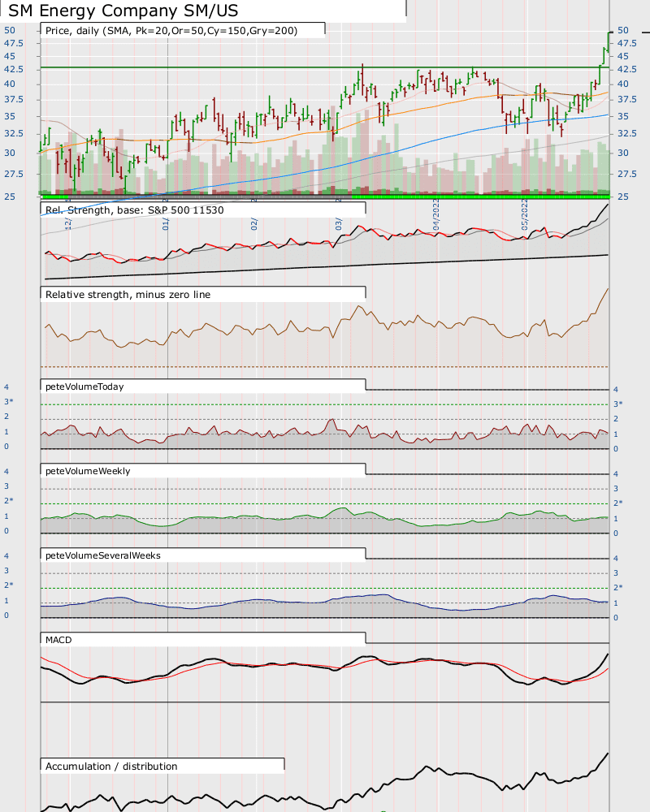Click 27.5 on the left price axis
This screenshot has width=650, height=812.
pyautogui.click(x=14, y=174)
